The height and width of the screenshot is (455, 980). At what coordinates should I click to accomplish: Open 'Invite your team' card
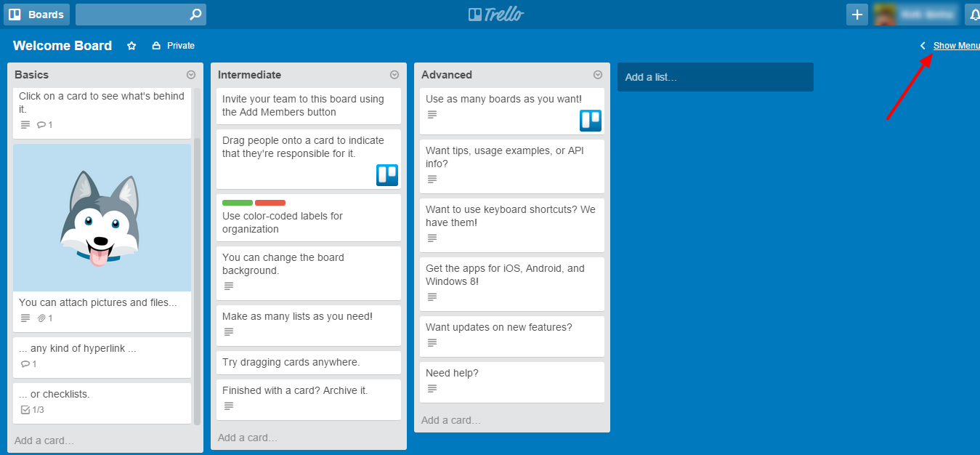309,106
